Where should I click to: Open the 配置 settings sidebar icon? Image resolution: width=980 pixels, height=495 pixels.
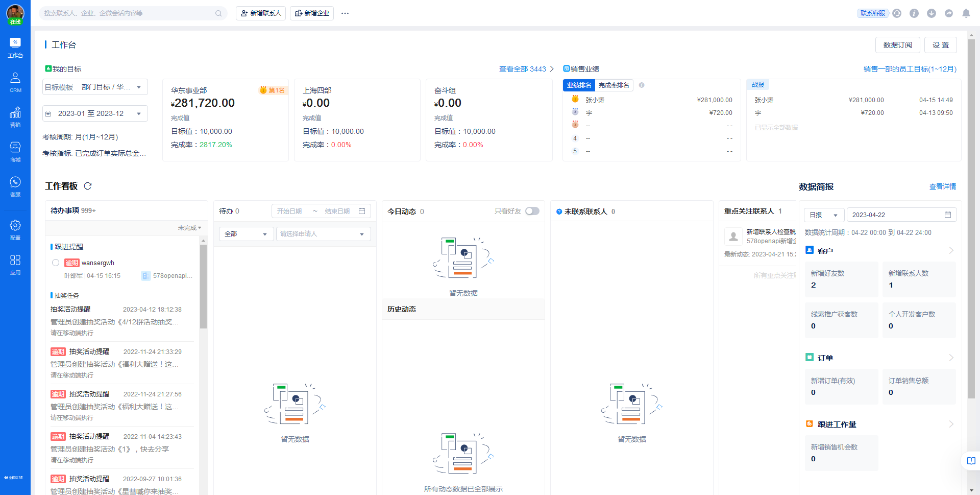point(15,229)
